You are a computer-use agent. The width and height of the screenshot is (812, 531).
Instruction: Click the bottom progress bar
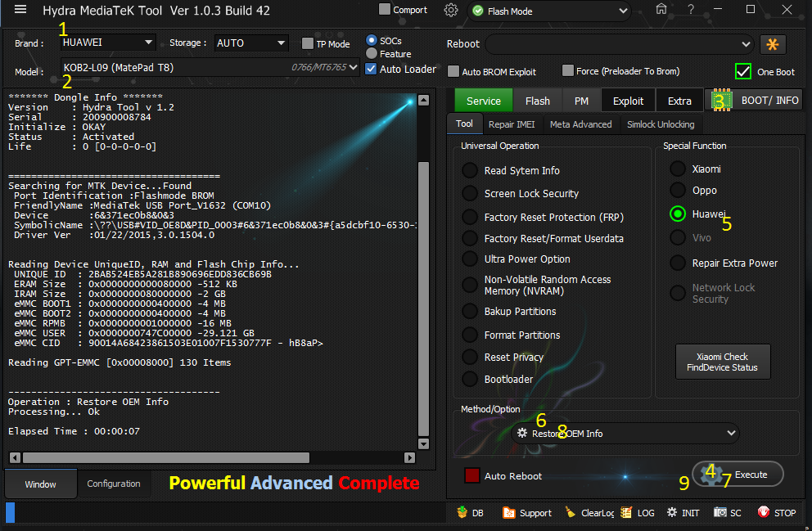tap(226, 513)
